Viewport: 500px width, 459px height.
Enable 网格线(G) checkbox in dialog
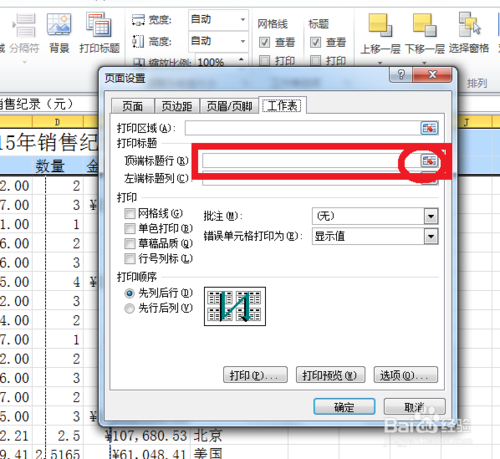click(129, 213)
